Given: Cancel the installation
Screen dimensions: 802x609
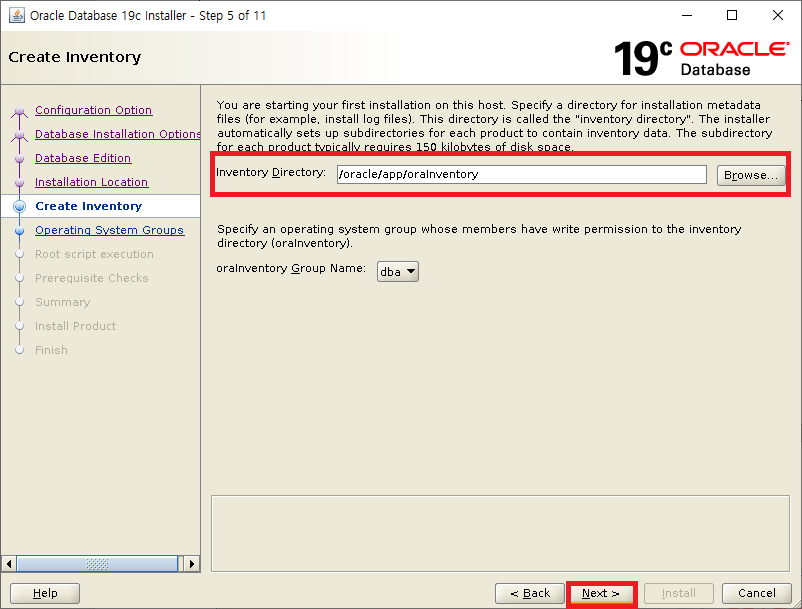Looking at the screenshot, I should (757, 593).
